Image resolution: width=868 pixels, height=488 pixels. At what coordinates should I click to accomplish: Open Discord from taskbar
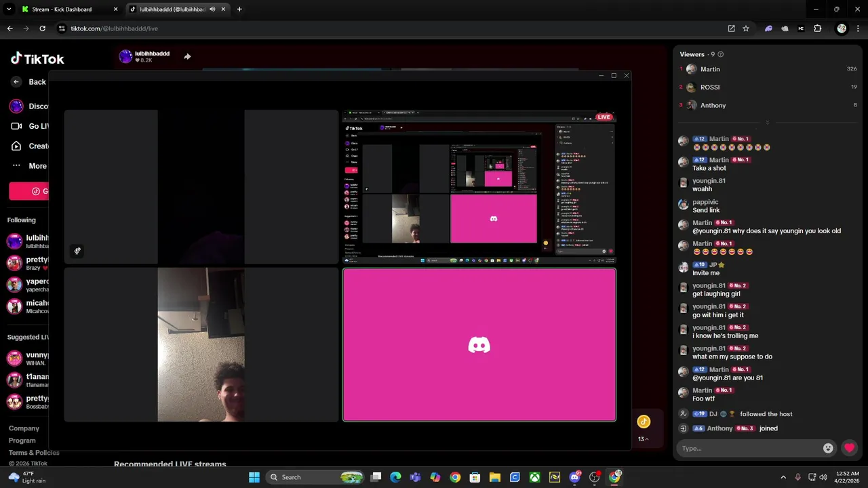point(575,477)
